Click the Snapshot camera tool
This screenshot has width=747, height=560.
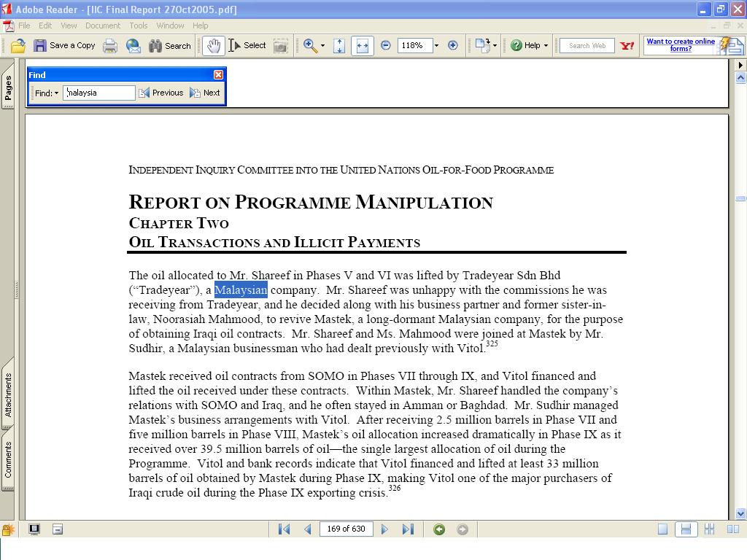click(281, 46)
